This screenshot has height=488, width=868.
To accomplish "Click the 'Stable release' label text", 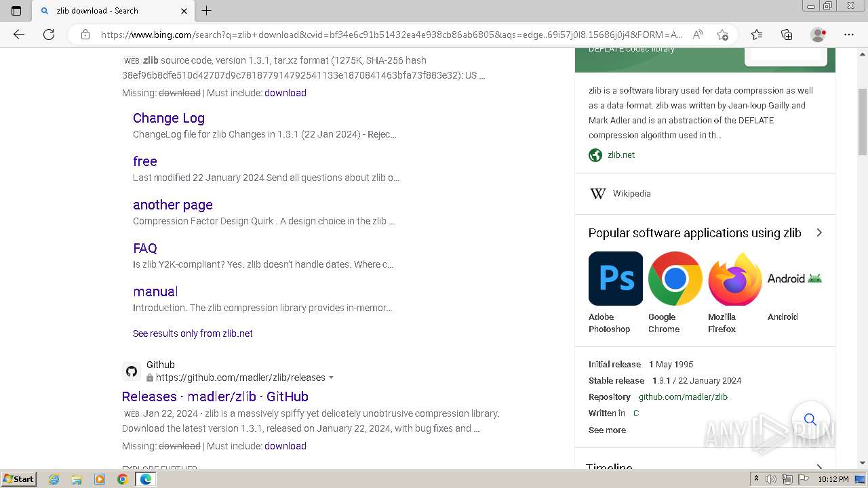I will point(616,380).
